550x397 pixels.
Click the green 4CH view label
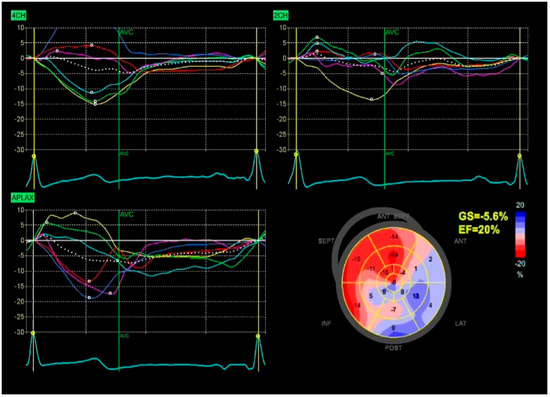[18, 15]
